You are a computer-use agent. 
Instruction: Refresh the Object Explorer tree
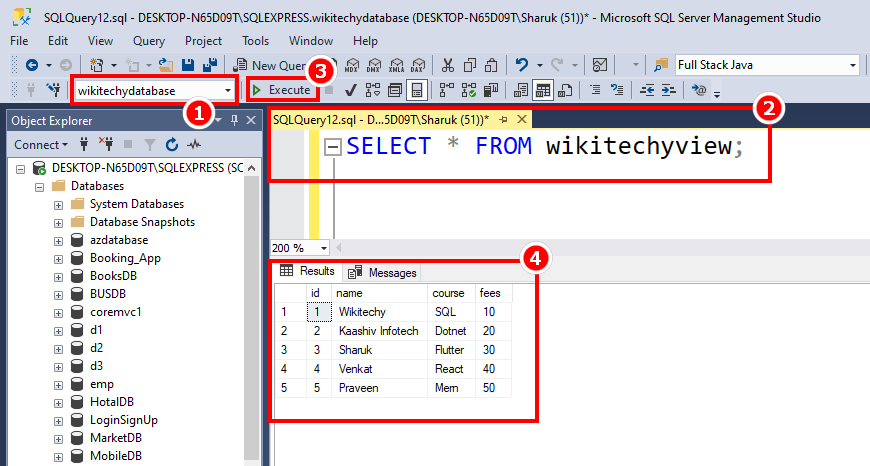pos(171,145)
